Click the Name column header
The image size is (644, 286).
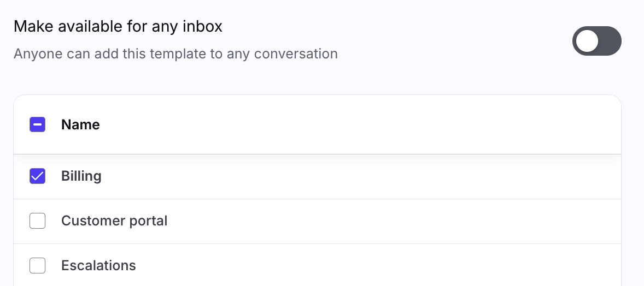[x=80, y=125]
